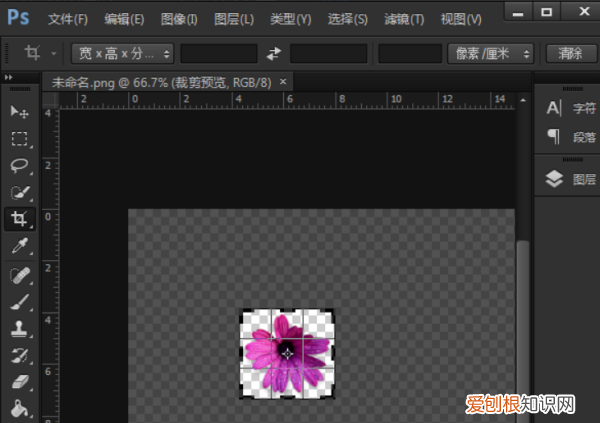
Task: Select the Crop tool in toolbox
Action: (20, 219)
